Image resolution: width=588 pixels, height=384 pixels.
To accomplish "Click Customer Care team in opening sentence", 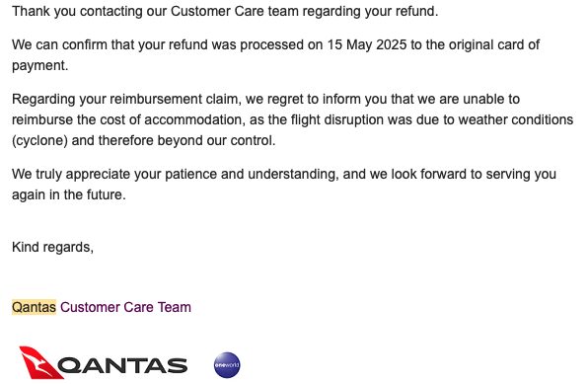I will pyautogui.click(x=235, y=11).
